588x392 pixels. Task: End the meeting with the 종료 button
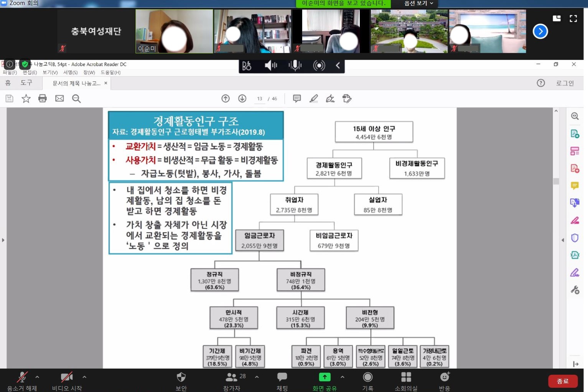[x=563, y=381]
